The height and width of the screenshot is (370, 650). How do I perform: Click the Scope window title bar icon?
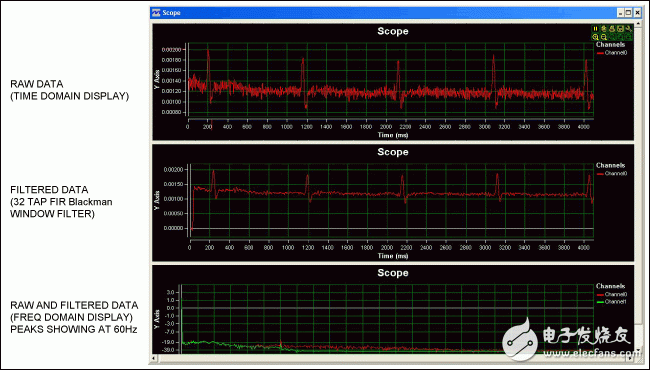pyautogui.click(x=155, y=13)
